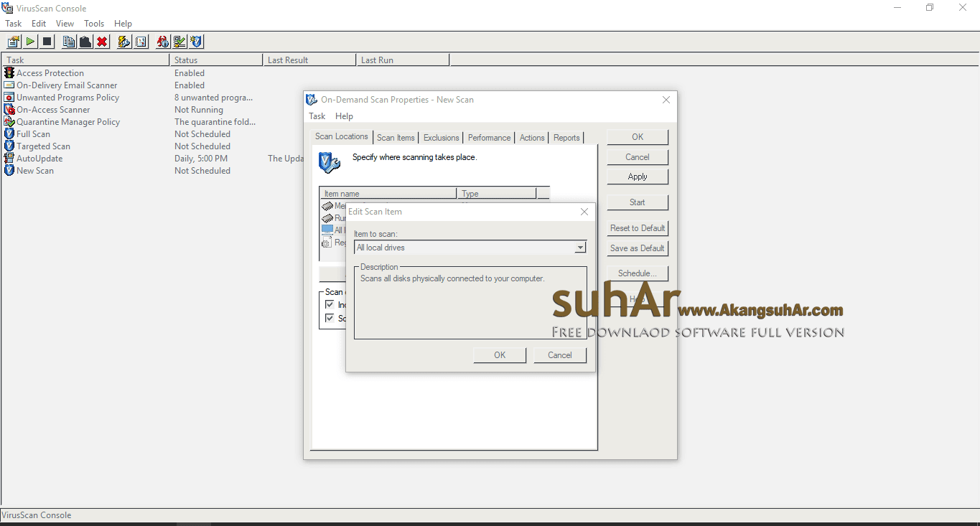Click the Paste task toolbar icon
This screenshot has width=980, height=526.
85,42
